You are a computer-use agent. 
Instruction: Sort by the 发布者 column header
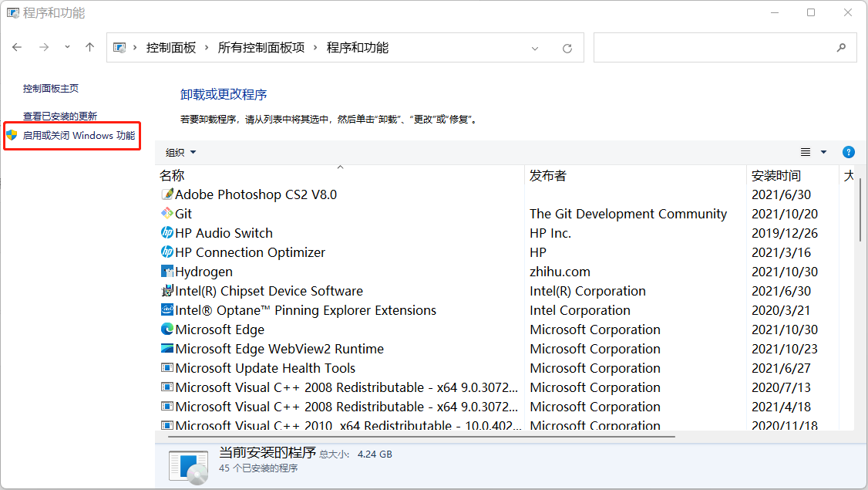635,176
